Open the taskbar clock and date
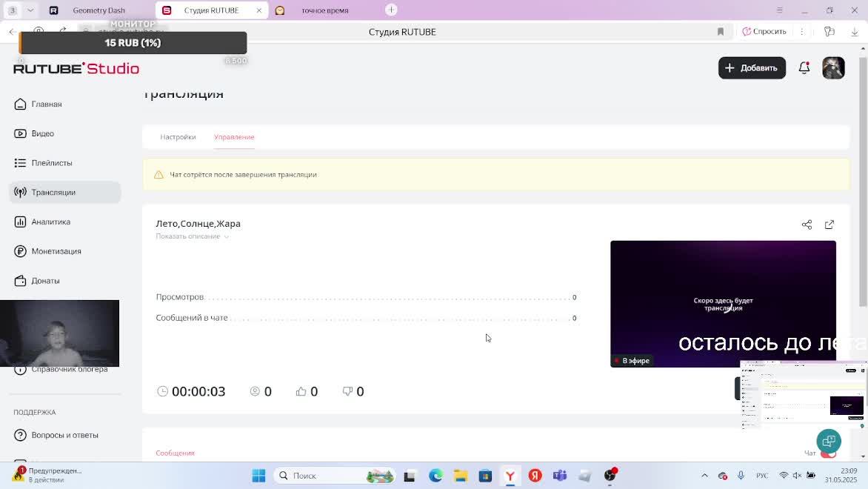Viewport: 868px width, 489px height. (x=841, y=476)
